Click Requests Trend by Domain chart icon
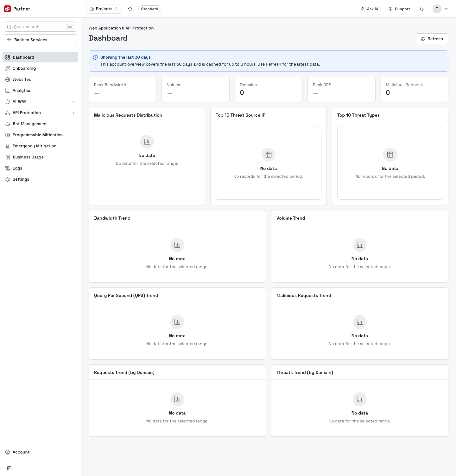 click(x=177, y=399)
